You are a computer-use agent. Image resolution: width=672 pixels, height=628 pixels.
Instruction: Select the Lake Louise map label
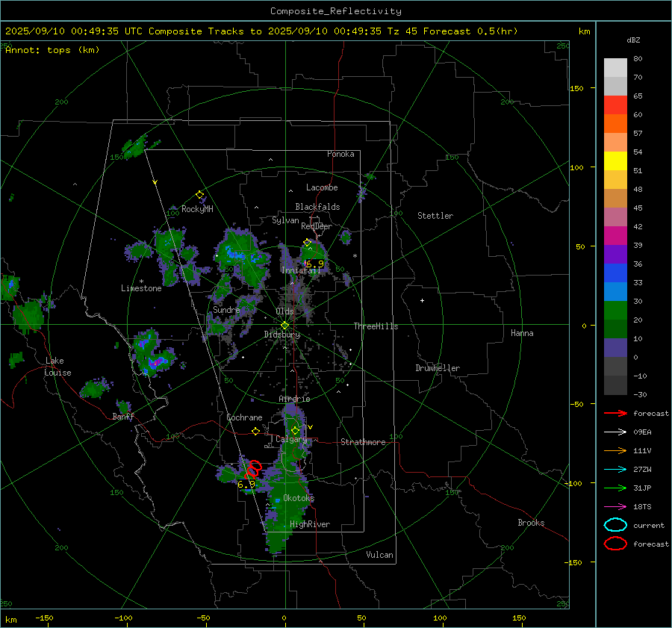57,367
